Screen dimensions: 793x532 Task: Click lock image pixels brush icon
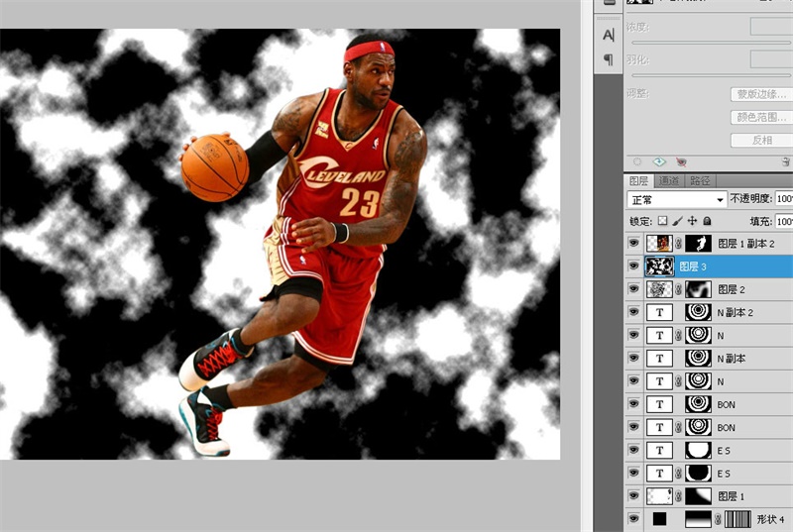click(678, 221)
